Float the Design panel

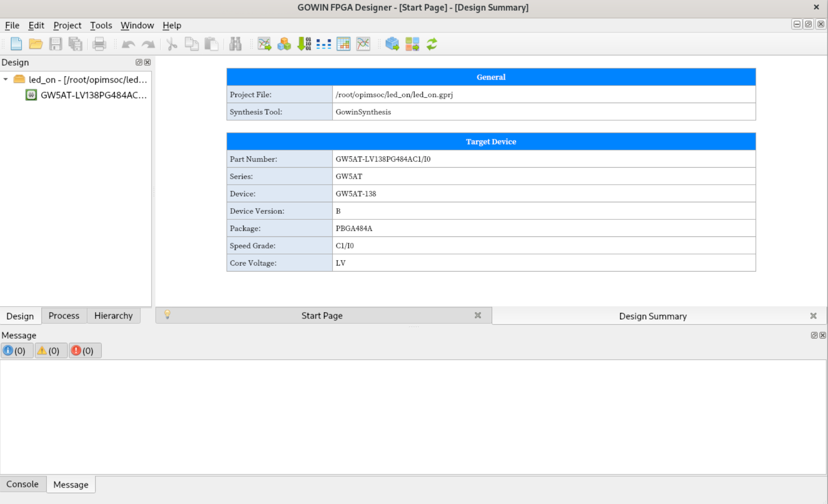139,62
